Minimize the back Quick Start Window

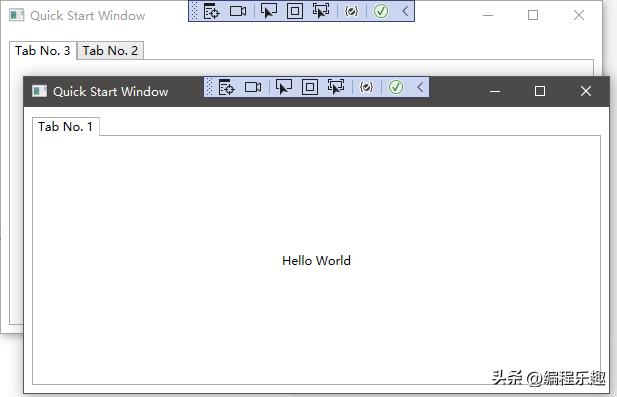[488, 15]
